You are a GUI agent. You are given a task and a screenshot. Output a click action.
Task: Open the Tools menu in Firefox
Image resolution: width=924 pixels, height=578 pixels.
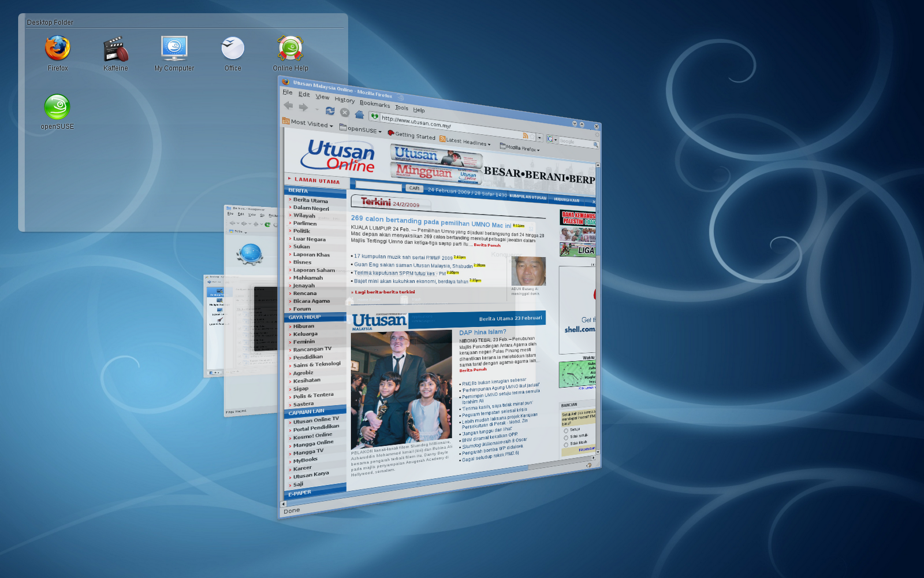click(x=402, y=108)
